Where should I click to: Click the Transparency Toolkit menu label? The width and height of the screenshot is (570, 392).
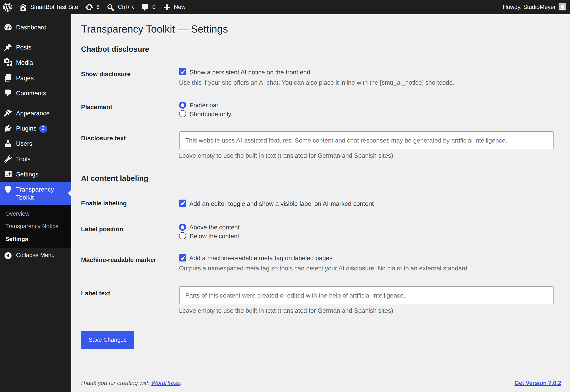(35, 193)
